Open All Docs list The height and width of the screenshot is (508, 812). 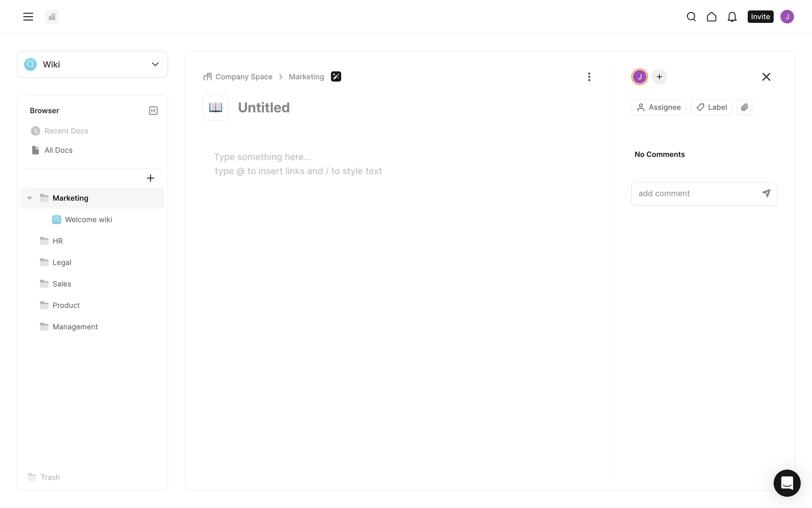pos(58,150)
